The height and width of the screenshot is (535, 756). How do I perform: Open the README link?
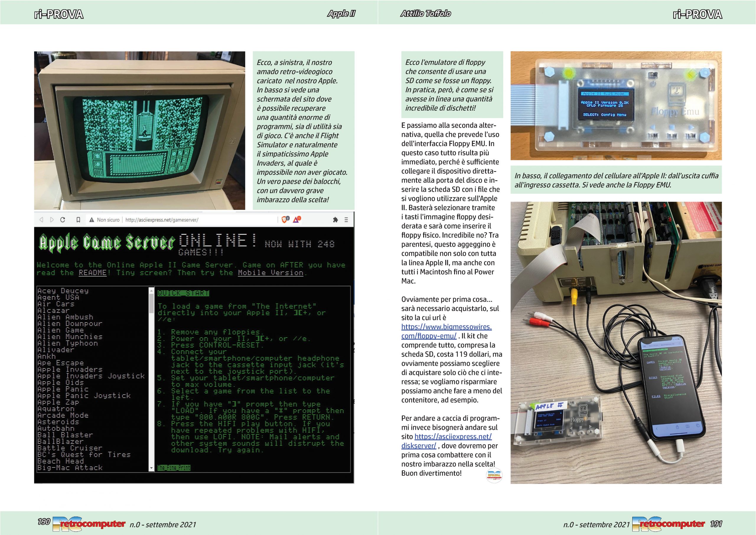92,273
